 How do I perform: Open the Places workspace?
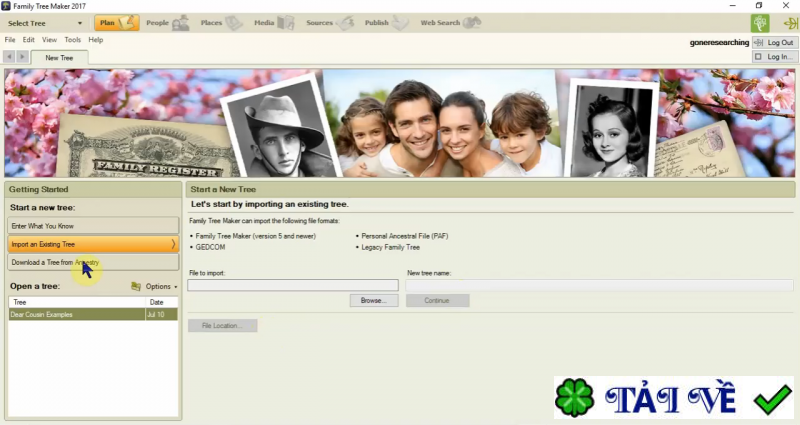(x=220, y=22)
